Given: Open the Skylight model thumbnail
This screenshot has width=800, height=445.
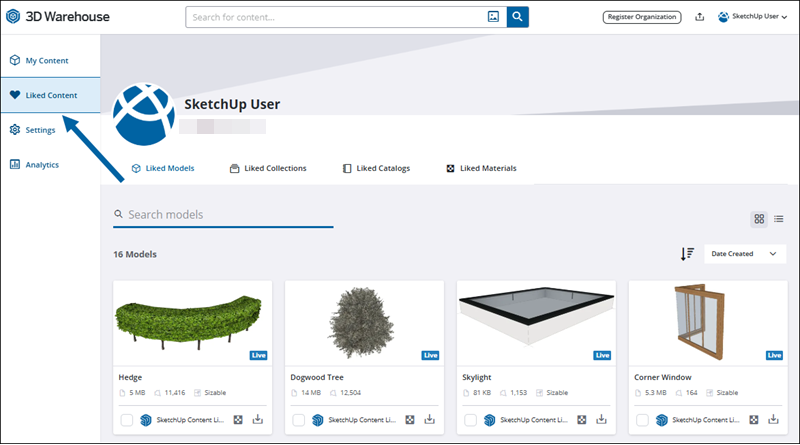Looking at the screenshot, I should pos(536,323).
